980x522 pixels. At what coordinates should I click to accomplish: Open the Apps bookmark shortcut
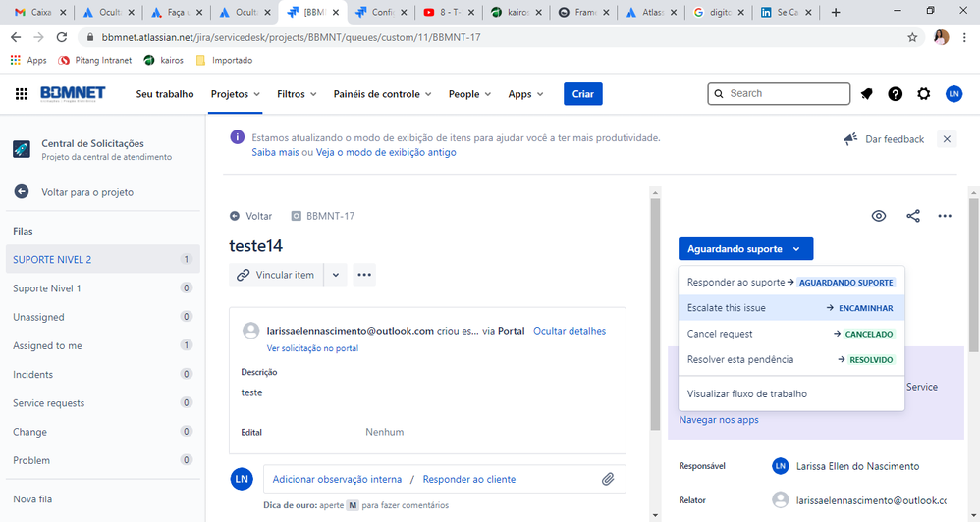click(x=28, y=60)
